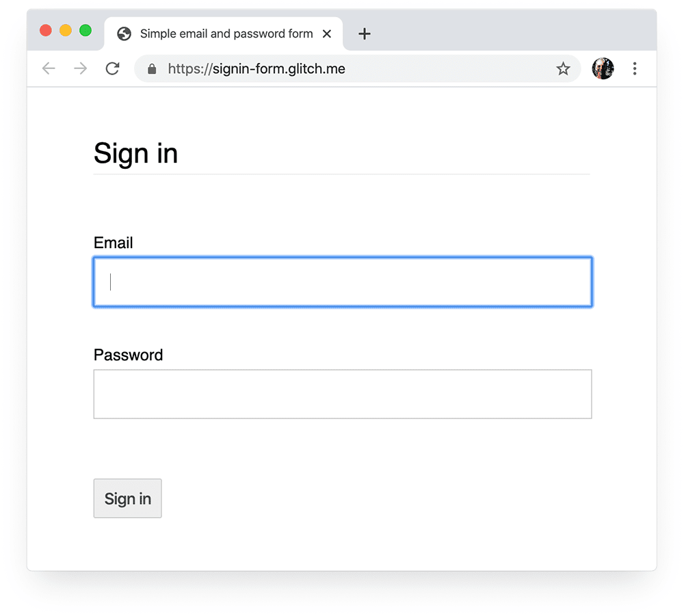Screen dimensions: 684x616
Task: Close the Simple email and password form tab
Action: pyautogui.click(x=327, y=34)
